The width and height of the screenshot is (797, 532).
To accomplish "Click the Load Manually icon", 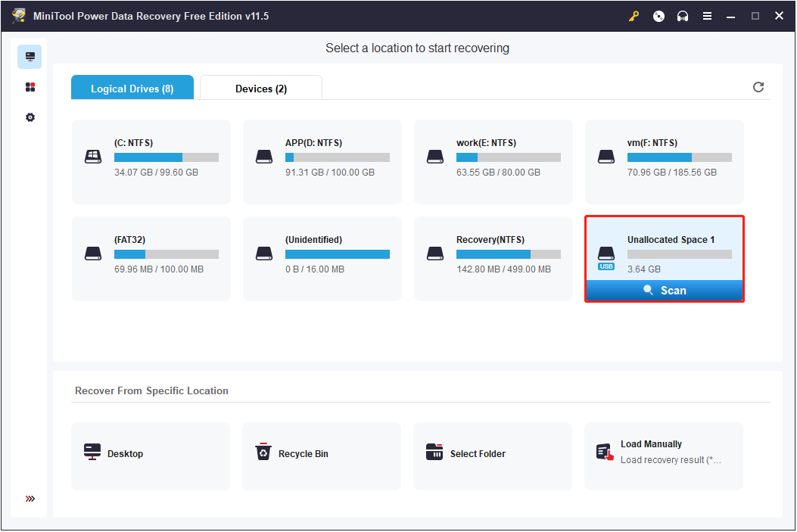I will pos(605,452).
